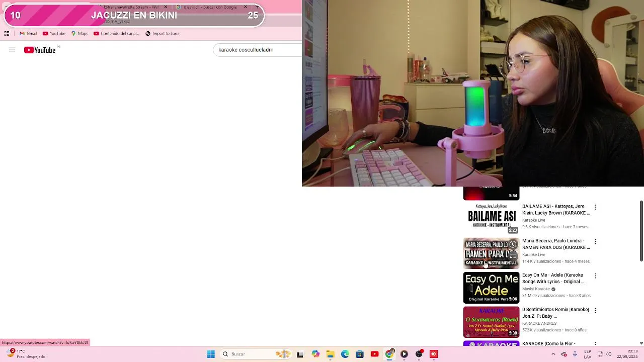Viewport: 644px width, 362px height.
Task: Open the BAILAME ASI karaoke thumbnail
Action: pyautogui.click(x=491, y=218)
